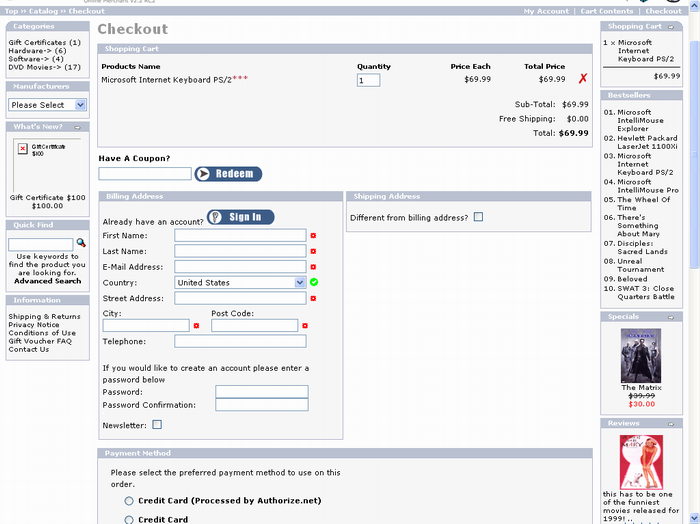Focus the Password Confirmation field
700x524 pixels.
coord(262,405)
